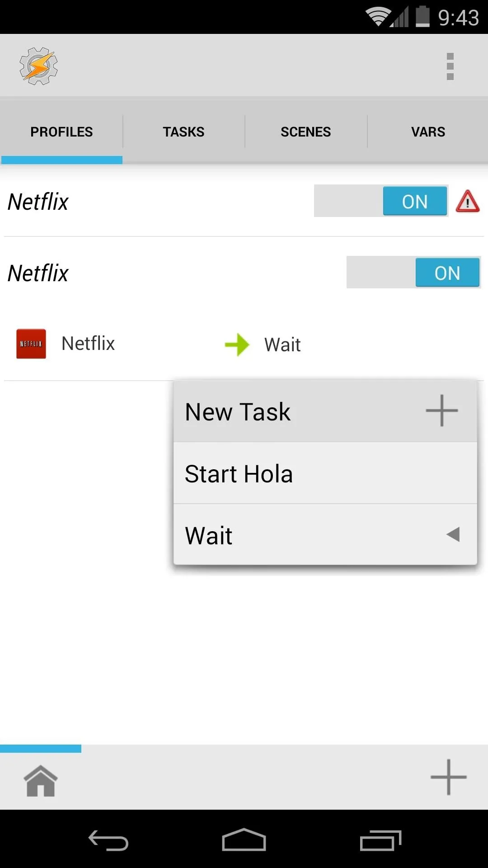Expand the first Netflix profile name

(x=38, y=202)
